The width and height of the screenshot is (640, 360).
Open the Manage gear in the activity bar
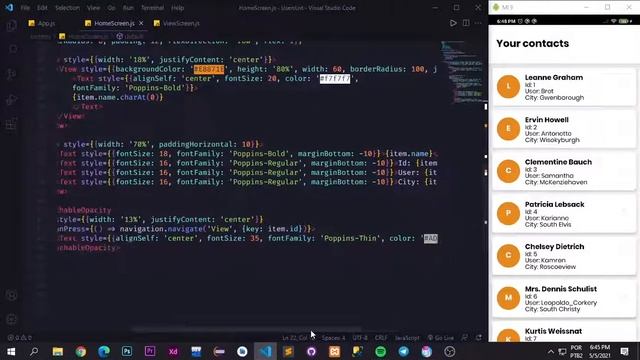coord(11,319)
